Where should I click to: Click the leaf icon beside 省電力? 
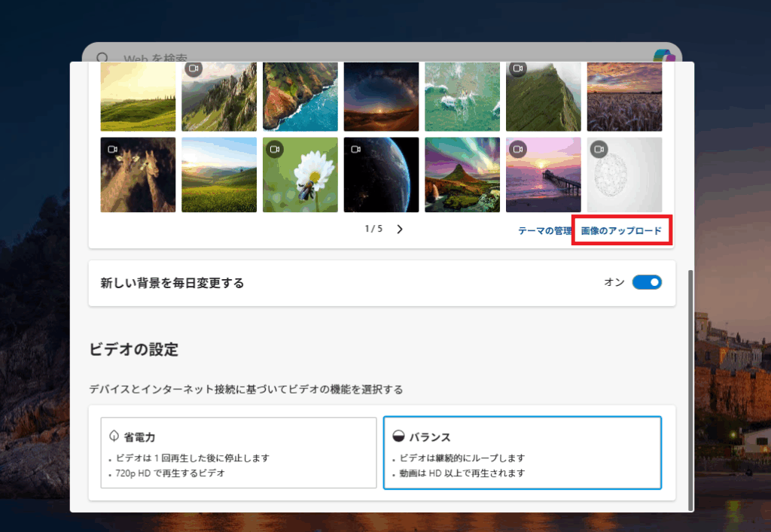coord(114,436)
